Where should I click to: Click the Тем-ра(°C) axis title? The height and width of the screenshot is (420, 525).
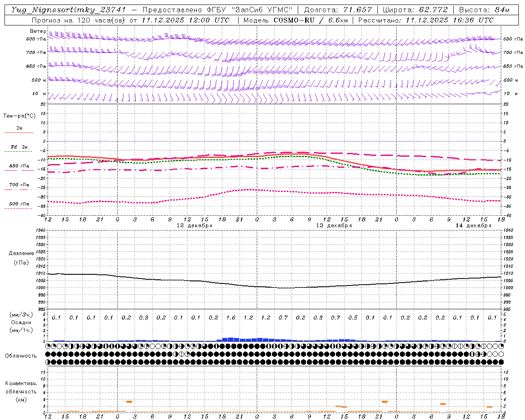(19, 116)
